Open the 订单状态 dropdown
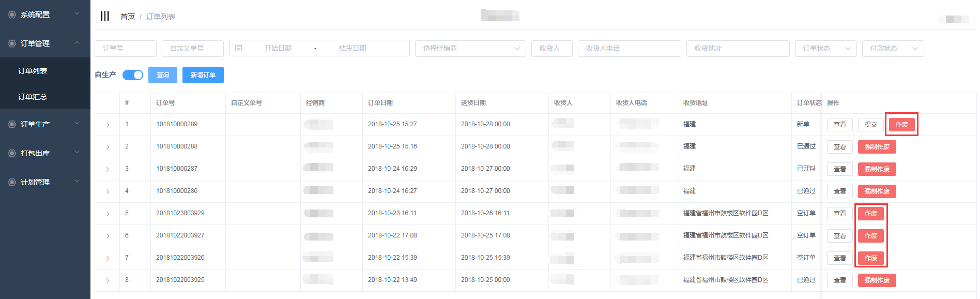The image size is (980, 299). [825, 48]
